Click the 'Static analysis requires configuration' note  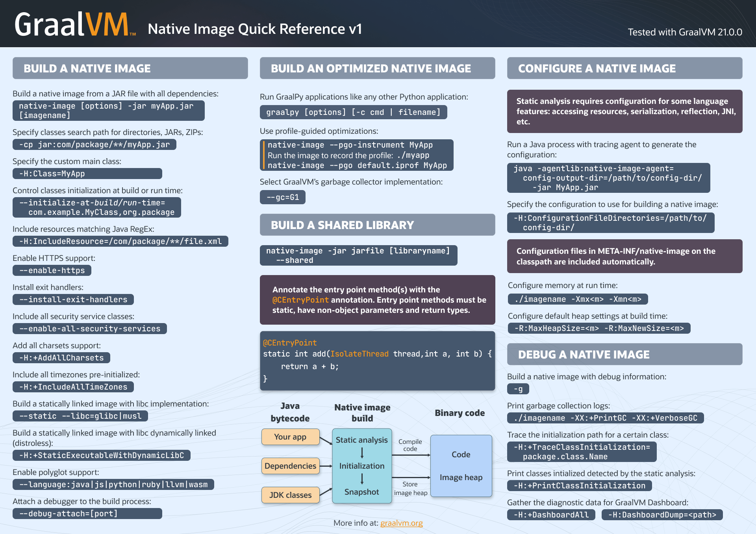pyautogui.click(x=624, y=111)
